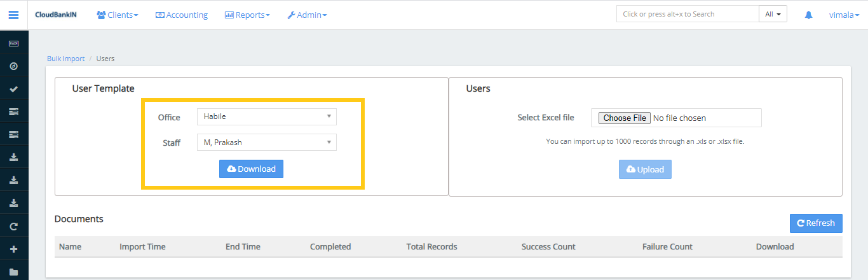Go to Accounting in top navigation
868x280 pixels.
(x=182, y=15)
